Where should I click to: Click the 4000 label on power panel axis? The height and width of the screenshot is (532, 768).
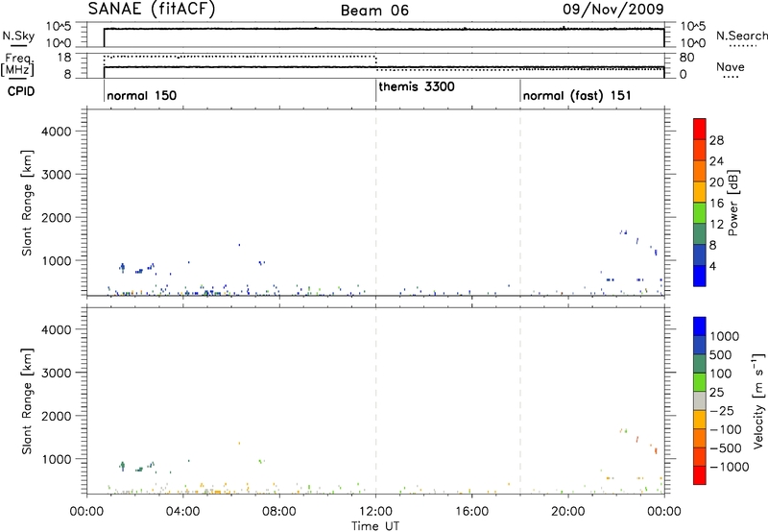click(57, 132)
